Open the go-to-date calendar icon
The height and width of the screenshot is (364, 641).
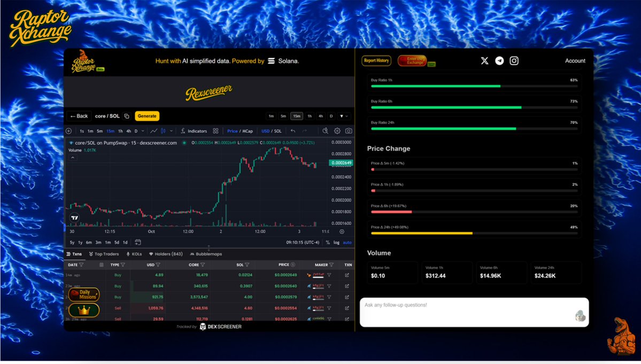pos(138,242)
